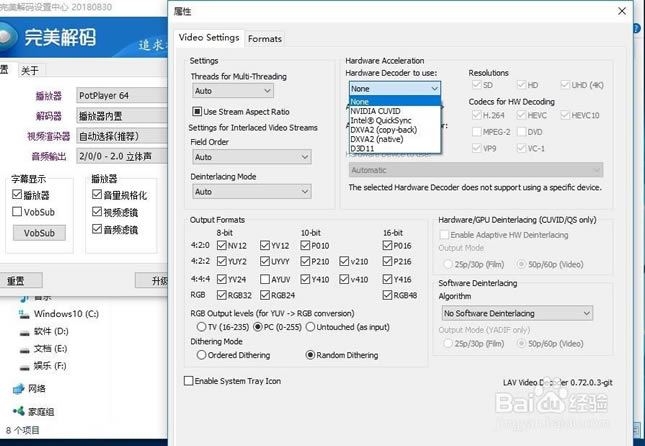Select Random Dithering radio button

click(x=310, y=355)
